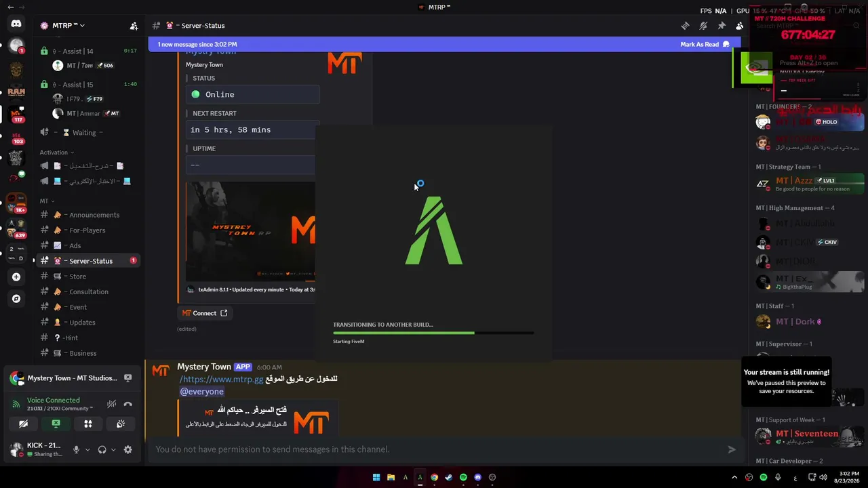
Task: Open the Event channel
Action: click(88, 307)
